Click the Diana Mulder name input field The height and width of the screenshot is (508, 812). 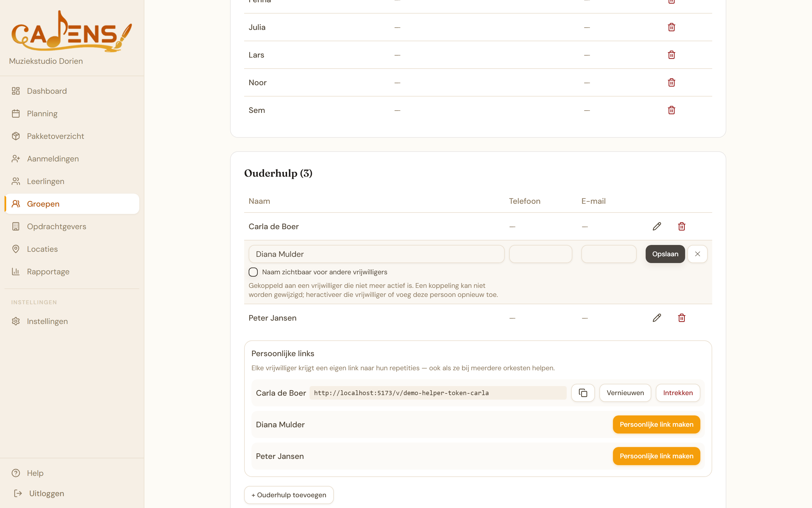coord(376,254)
